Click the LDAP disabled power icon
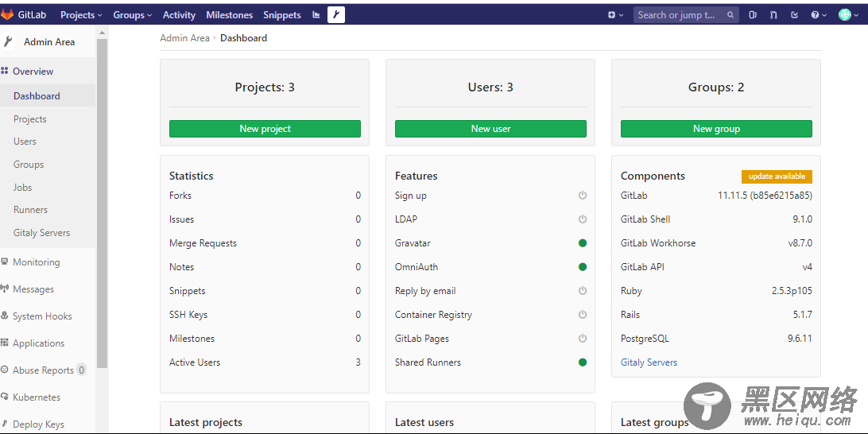 point(583,219)
